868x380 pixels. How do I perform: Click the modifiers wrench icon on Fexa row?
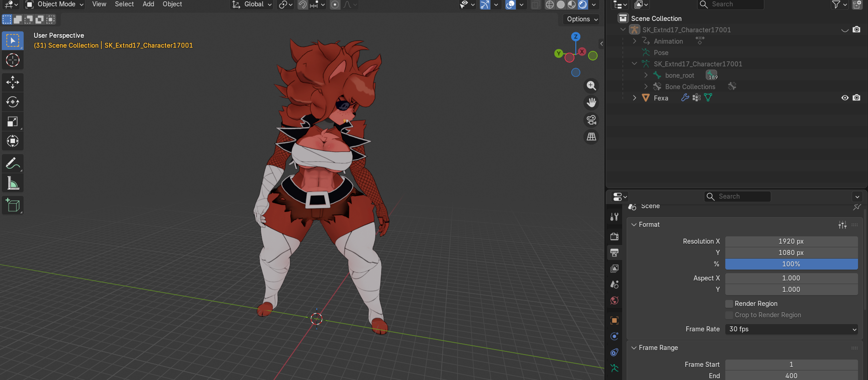click(685, 98)
